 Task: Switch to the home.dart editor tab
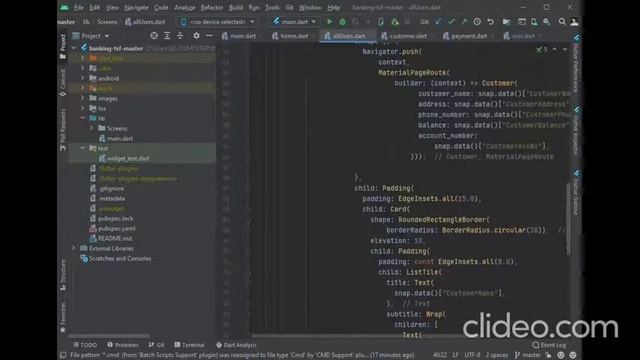pos(291,36)
